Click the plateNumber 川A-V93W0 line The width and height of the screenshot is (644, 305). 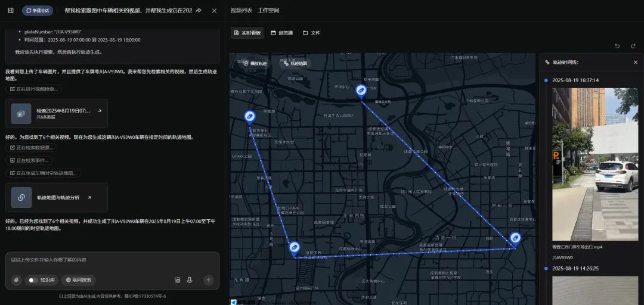coord(53,32)
